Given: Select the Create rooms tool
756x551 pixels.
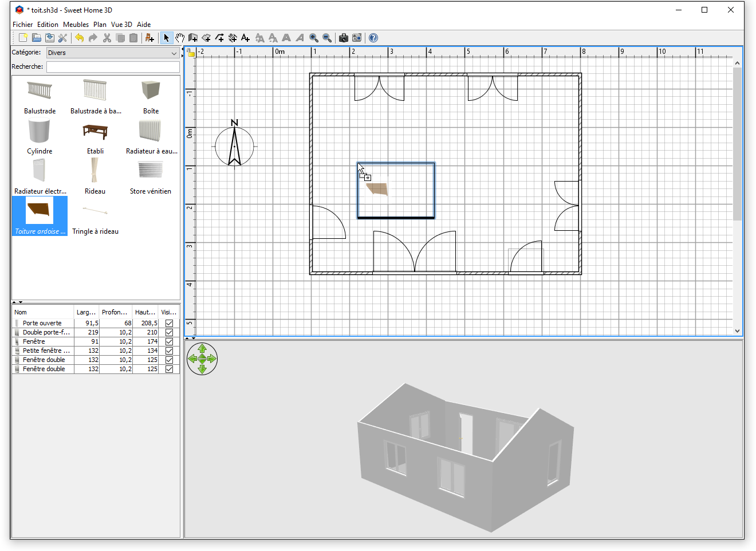Looking at the screenshot, I should point(206,38).
